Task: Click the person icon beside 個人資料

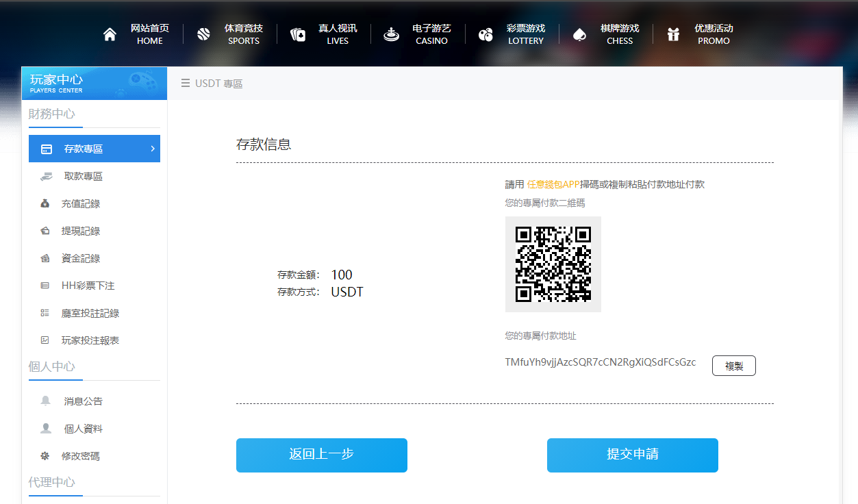Action: [46, 429]
